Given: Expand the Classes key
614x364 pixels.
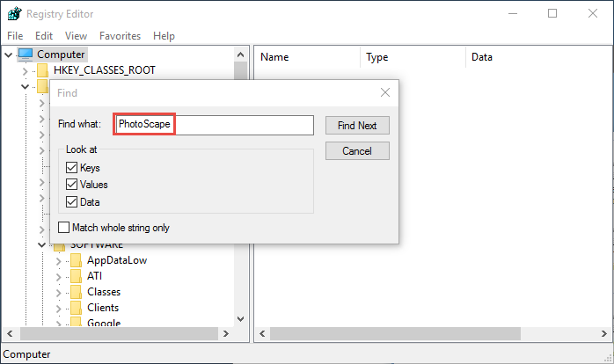Looking at the screenshot, I should [x=59, y=293].
